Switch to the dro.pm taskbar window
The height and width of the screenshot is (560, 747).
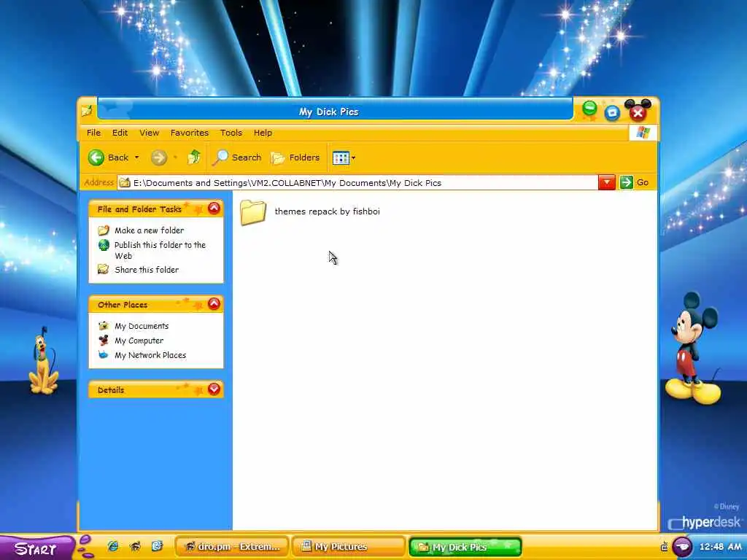[x=232, y=547]
